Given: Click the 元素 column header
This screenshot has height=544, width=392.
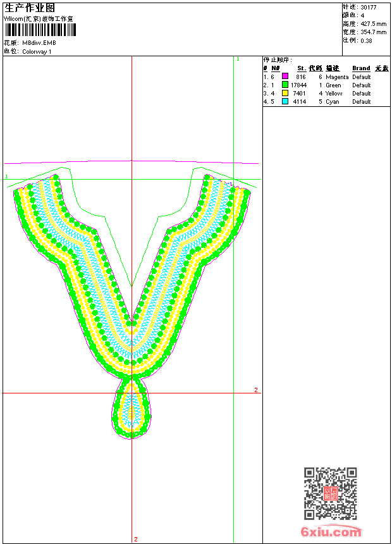Looking at the screenshot, I should [382, 68].
